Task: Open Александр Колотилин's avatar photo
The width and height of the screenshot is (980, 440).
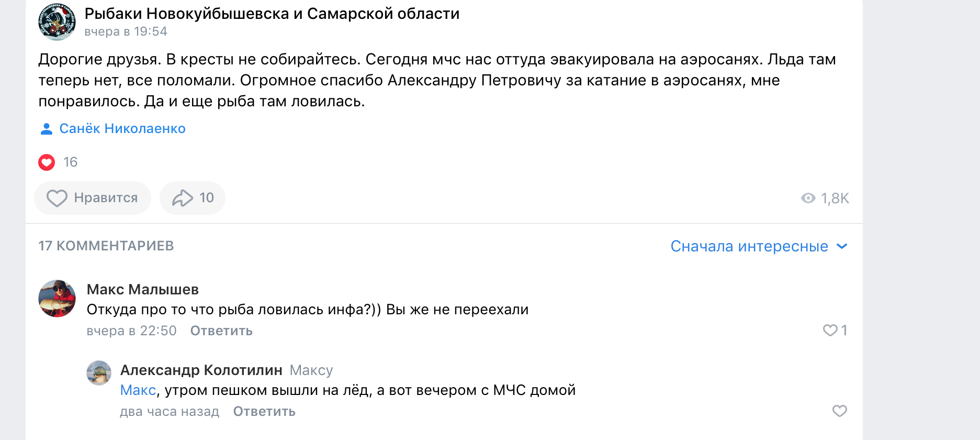Action: point(99,373)
